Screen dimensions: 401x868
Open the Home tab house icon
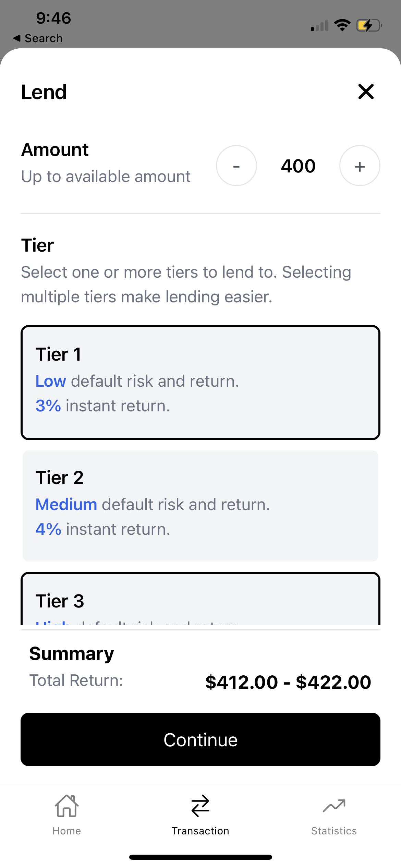[x=66, y=806]
